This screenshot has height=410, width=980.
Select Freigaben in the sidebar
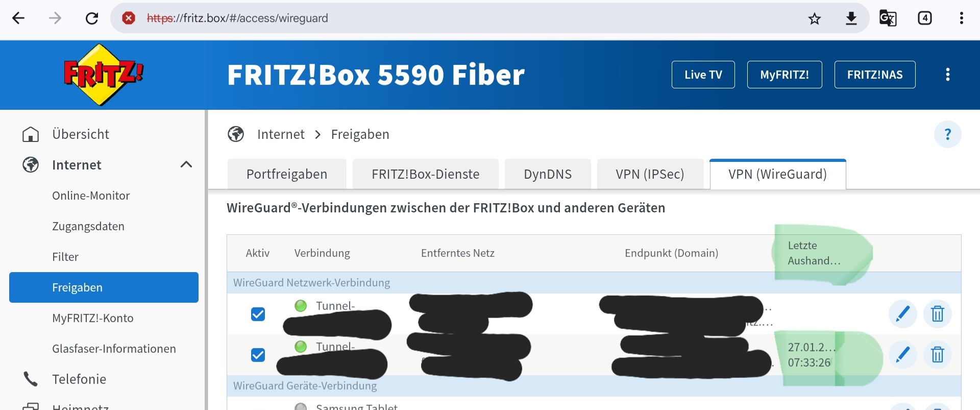(x=104, y=287)
